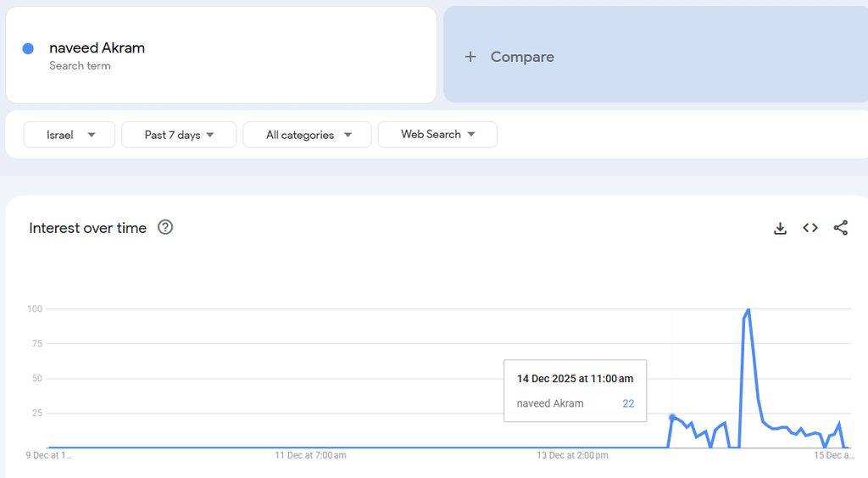868x478 pixels.
Task: Edit the naveed Akram search term
Action: 97,48
